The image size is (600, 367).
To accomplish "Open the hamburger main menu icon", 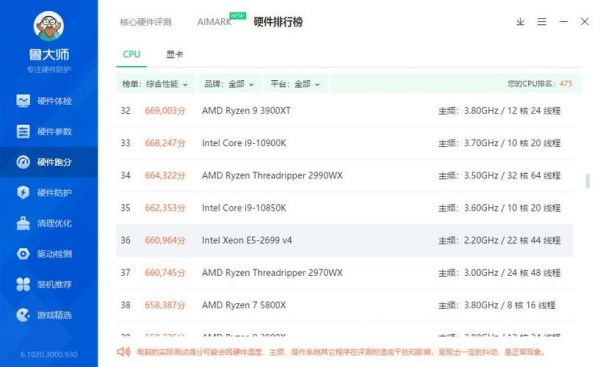I will [x=541, y=22].
